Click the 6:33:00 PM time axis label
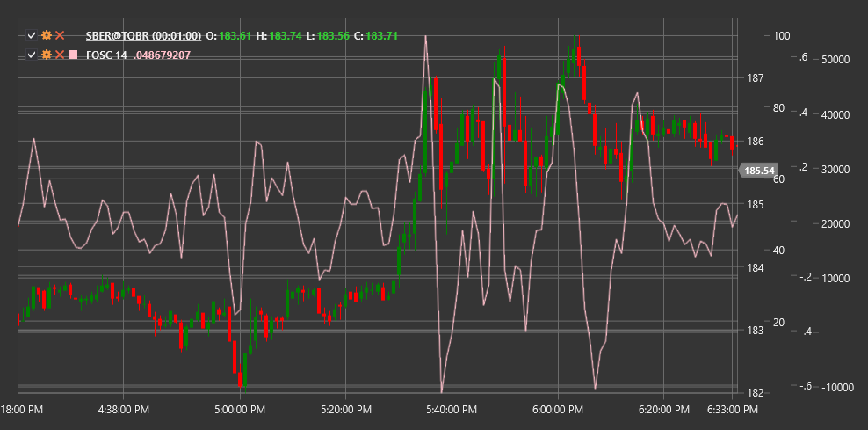The image size is (868, 430). pyautogui.click(x=732, y=410)
